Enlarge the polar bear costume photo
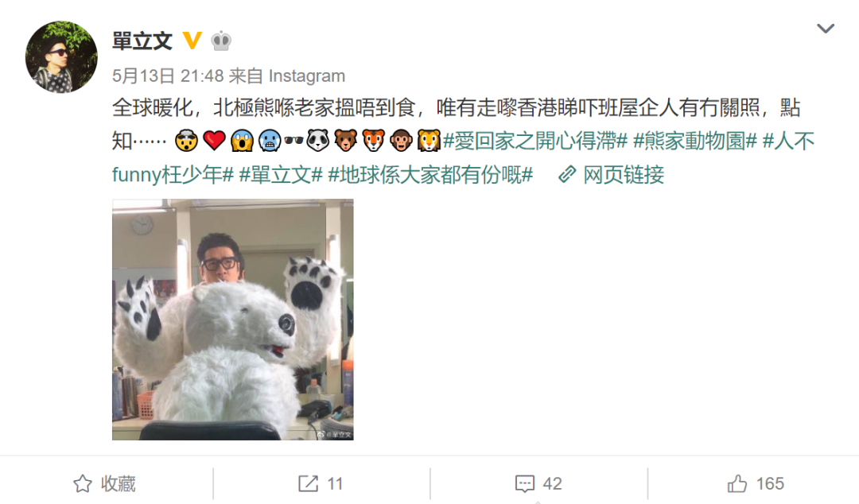Viewport: 859px width, 504px height. click(x=233, y=320)
